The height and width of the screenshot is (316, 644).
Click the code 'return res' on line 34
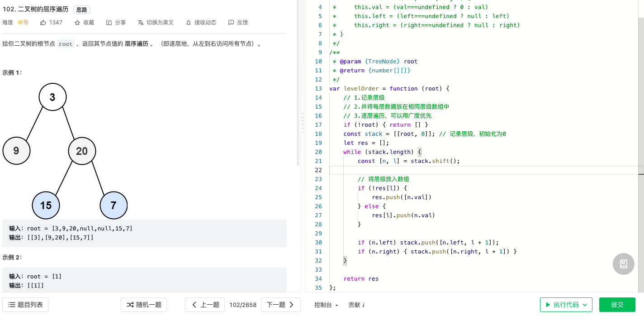click(x=361, y=279)
